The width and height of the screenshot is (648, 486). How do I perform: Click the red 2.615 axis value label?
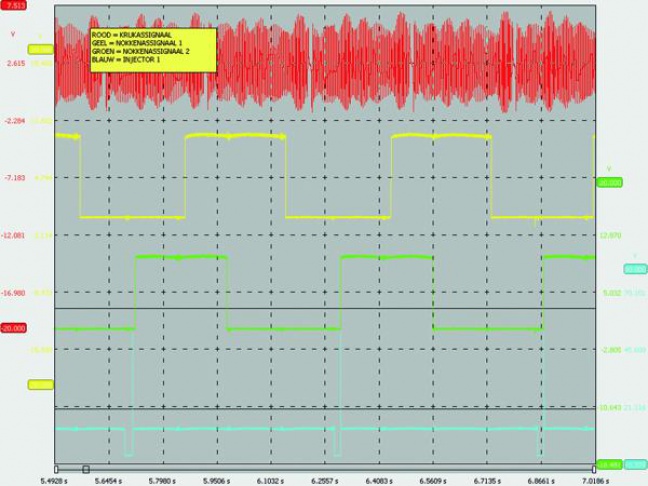click(15, 62)
